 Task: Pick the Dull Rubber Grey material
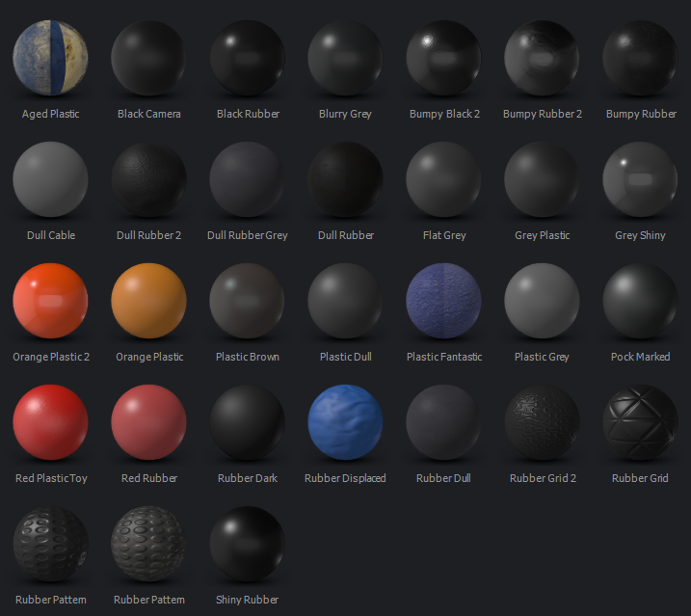click(248, 179)
